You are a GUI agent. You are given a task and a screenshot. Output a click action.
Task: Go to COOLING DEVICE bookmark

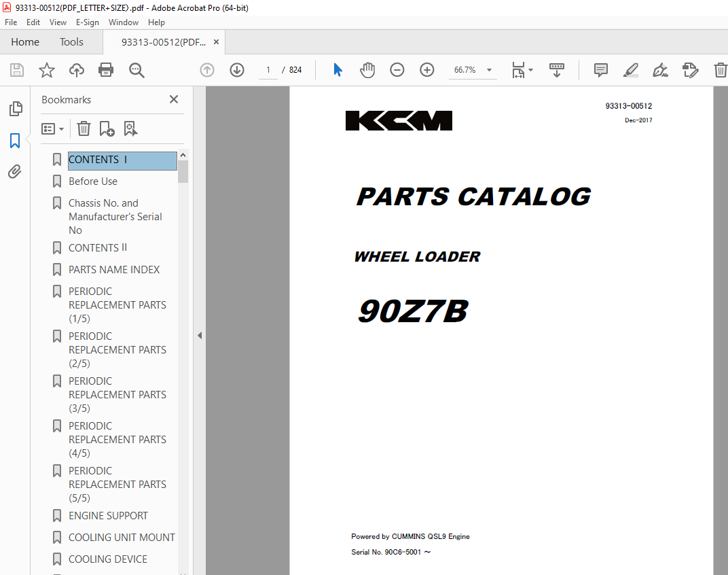[108, 559]
